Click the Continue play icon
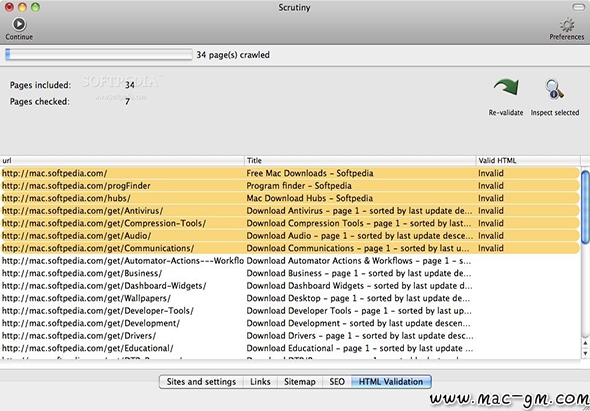The height and width of the screenshot is (411, 590). pyautogui.click(x=19, y=24)
